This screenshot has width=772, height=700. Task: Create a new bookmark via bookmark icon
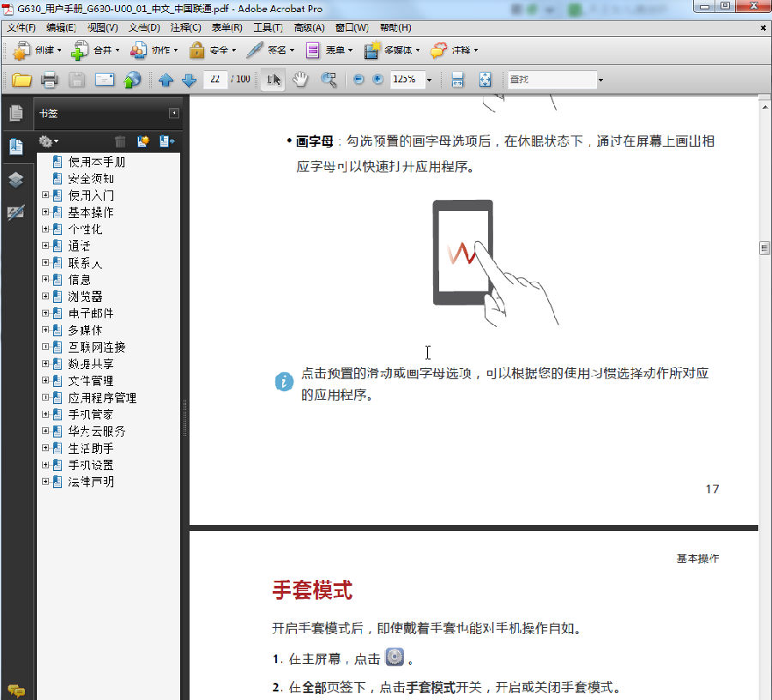142,142
